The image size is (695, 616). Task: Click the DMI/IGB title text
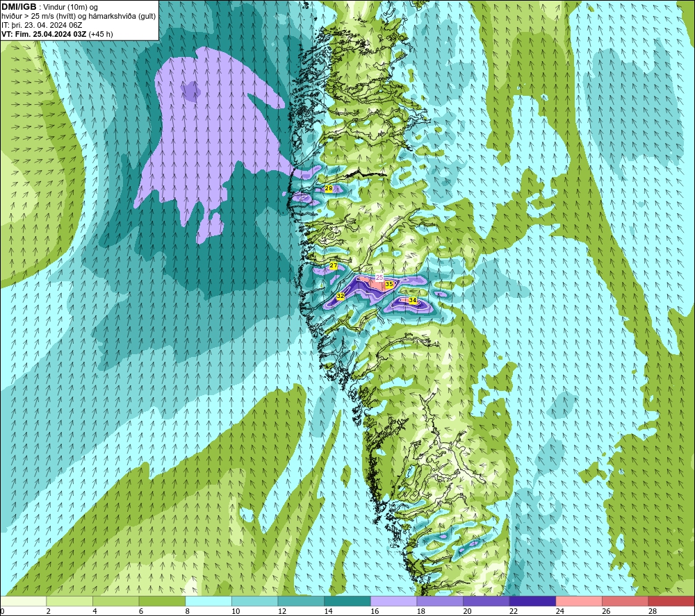19,7
